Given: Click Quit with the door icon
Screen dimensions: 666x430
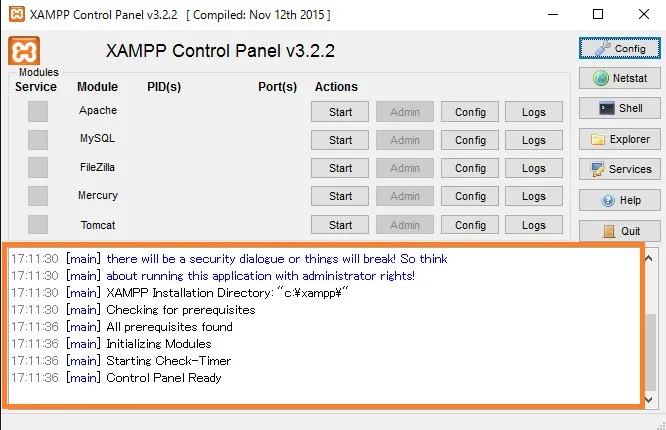Looking at the screenshot, I should click(618, 231).
